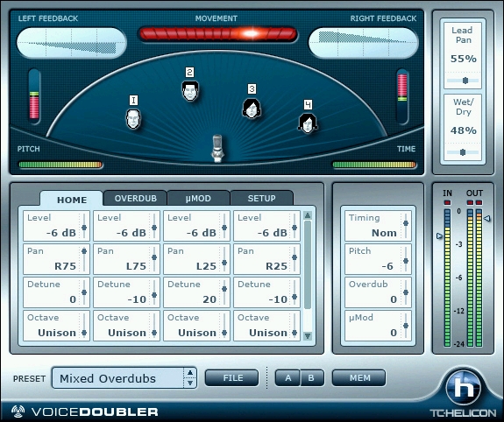The width and height of the screenshot is (504, 422).
Task: Adjust the R25 Pan slider
Action: pos(295,259)
